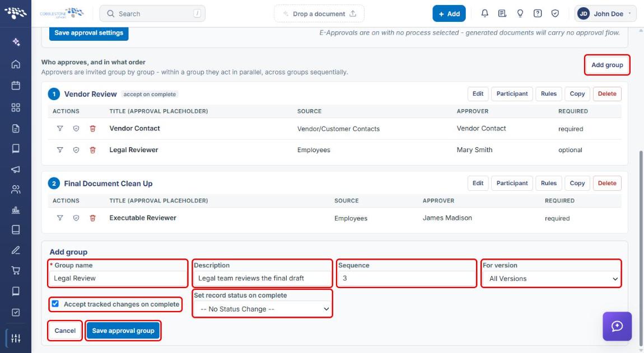Screen dimensions: 644x353
Task: Click the Vendor/Customer Contacts source cell
Action: pyautogui.click(x=338, y=129)
